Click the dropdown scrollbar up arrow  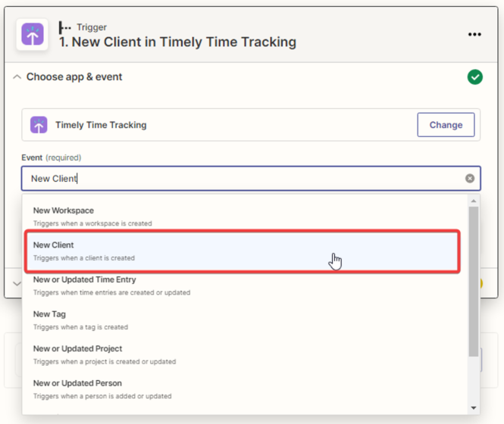coord(474,201)
